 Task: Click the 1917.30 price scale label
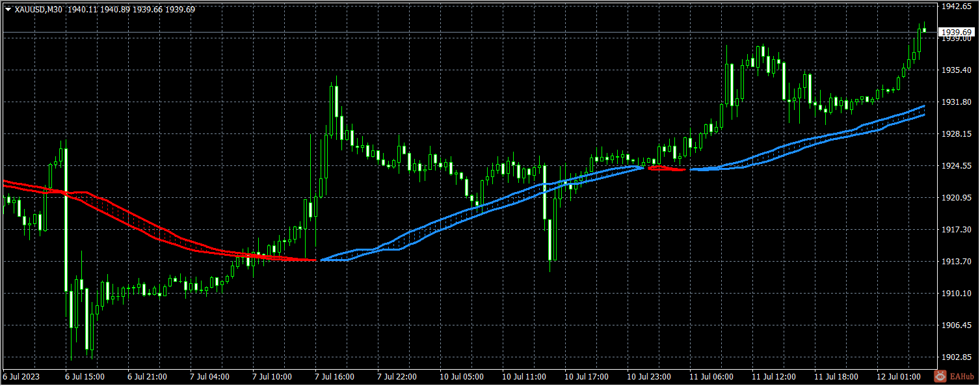(x=956, y=229)
